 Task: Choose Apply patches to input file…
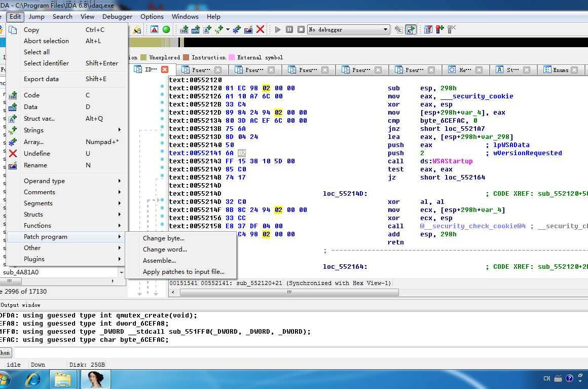click(181, 272)
